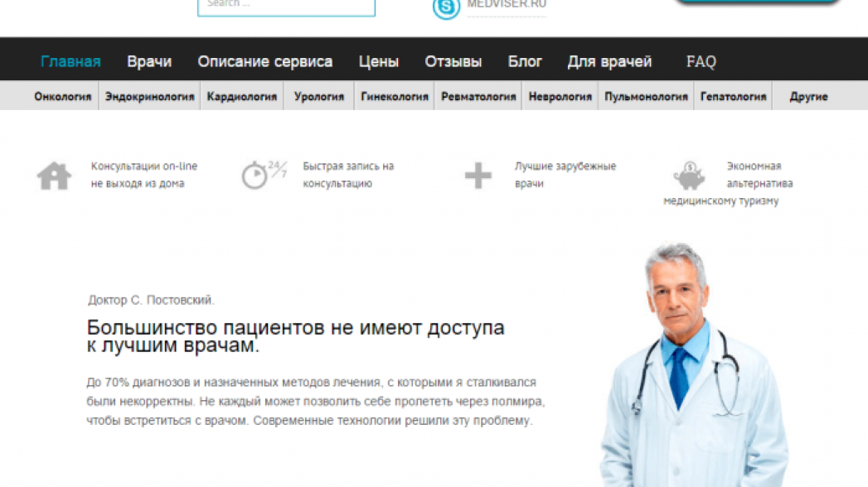This screenshot has height=487, width=868.
Task: Click inside the Search input field
Action: click(x=286, y=5)
